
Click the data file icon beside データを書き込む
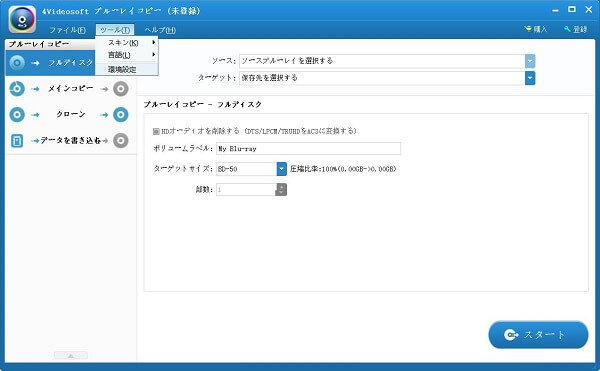pos(17,140)
